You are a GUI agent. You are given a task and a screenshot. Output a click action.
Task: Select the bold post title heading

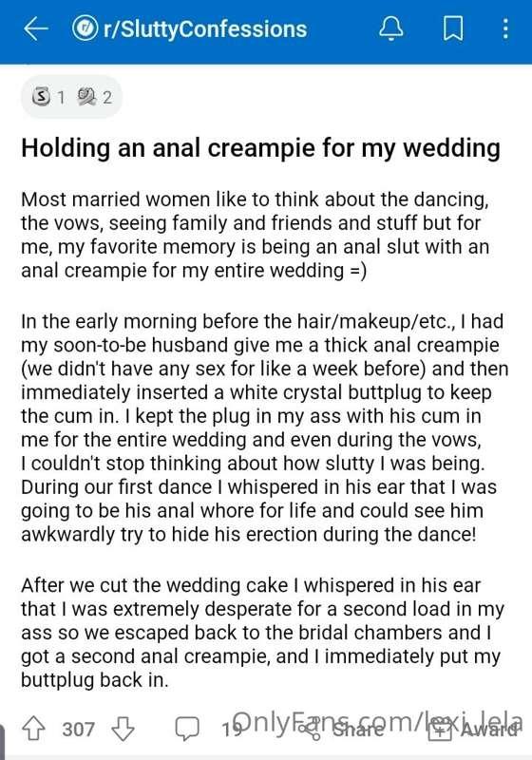[x=260, y=148]
